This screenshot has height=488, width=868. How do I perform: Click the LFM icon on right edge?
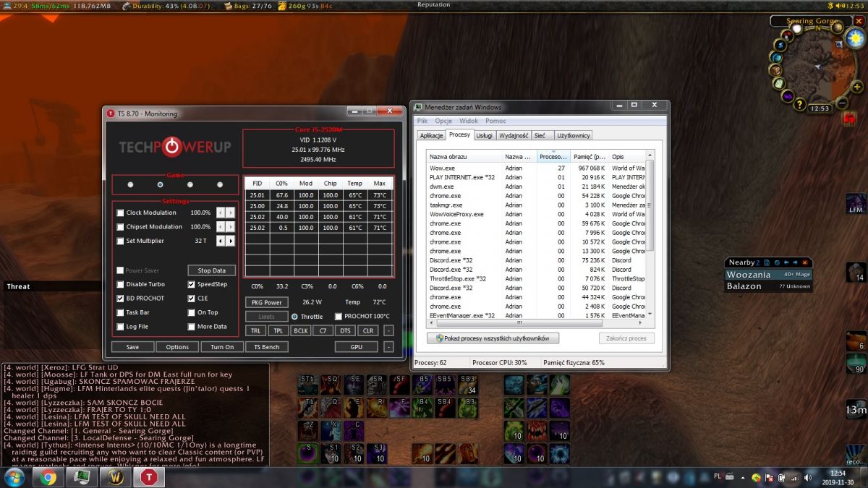pos(856,204)
